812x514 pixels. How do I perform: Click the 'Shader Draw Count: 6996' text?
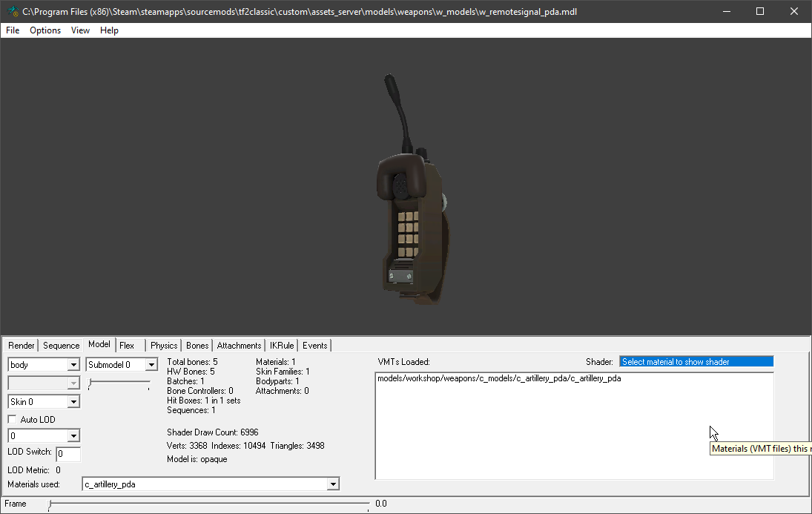pyautogui.click(x=212, y=432)
